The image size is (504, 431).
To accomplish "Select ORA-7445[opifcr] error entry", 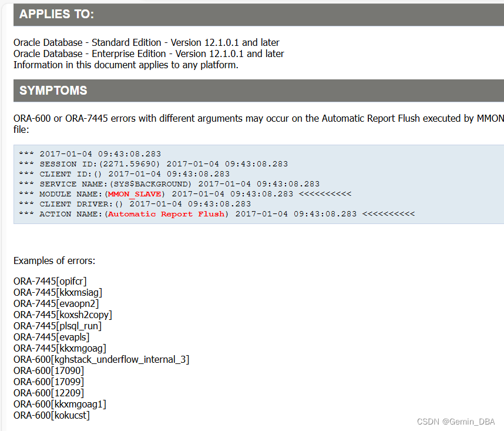I will [x=50, y=282].
